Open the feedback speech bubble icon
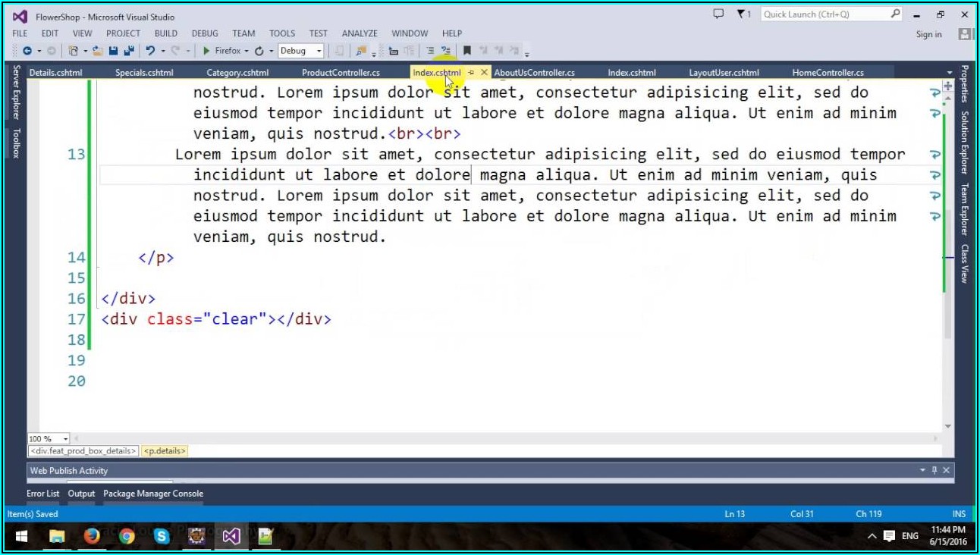 pos(718,14)
